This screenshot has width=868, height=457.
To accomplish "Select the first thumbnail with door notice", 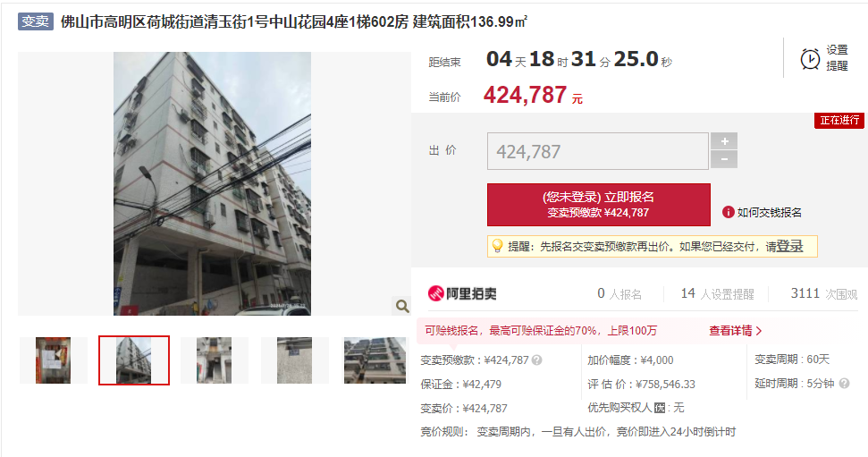I will point(53,360).
